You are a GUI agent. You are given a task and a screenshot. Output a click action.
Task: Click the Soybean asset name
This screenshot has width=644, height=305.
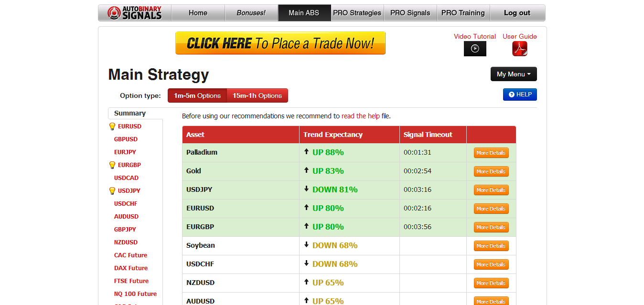coord(201,245)
